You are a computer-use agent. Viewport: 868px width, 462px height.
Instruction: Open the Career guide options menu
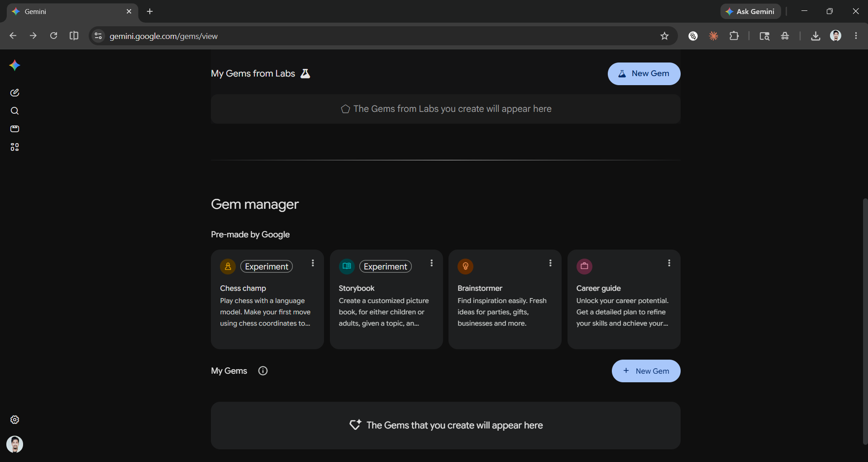coord(669,263)
